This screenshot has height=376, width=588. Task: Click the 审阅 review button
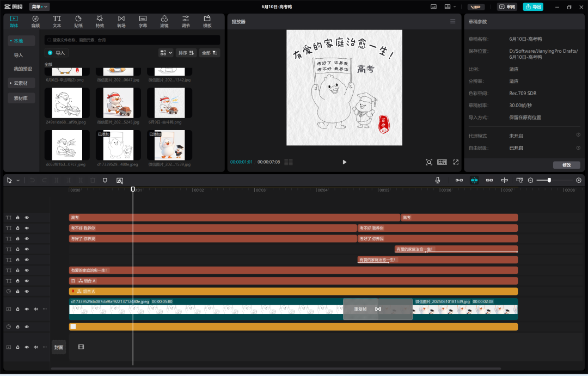click(507, 7)
